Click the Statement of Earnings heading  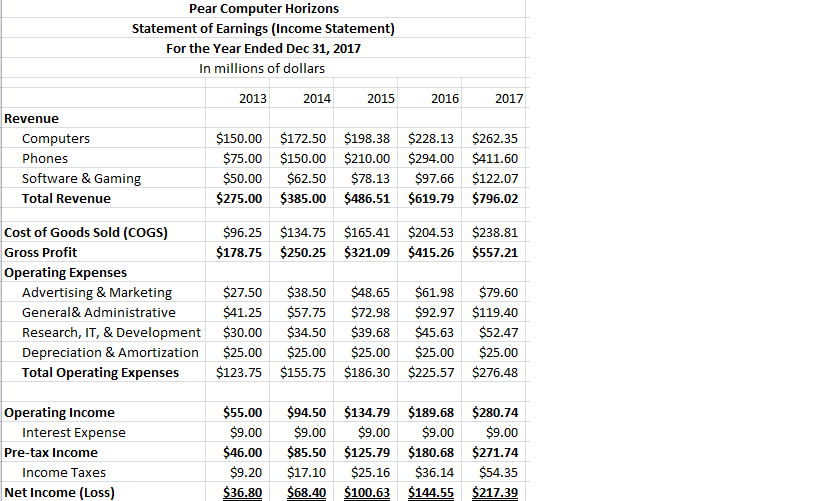263,29
